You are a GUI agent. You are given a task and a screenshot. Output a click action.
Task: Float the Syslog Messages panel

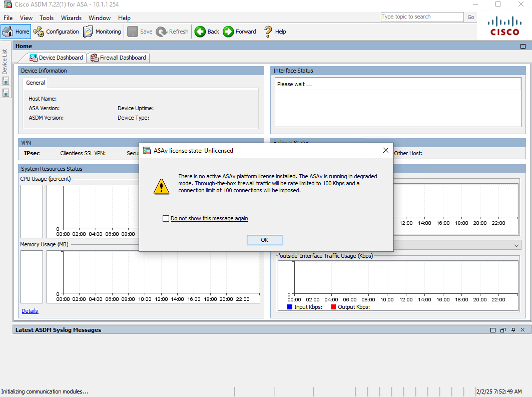[503, 330]
